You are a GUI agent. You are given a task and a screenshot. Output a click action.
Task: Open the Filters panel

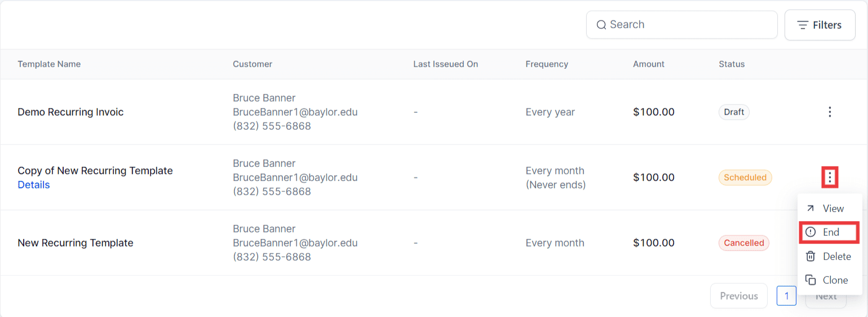pos(820,25)
